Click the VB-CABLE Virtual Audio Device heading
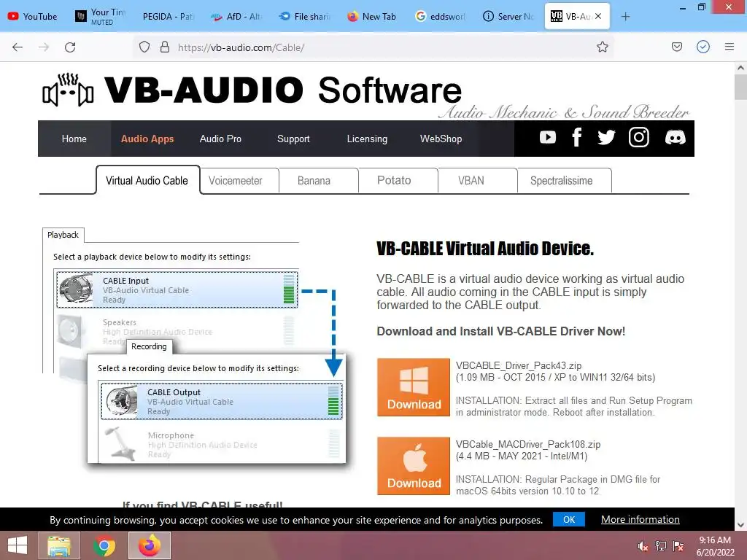The image size is (747, 560). pos(485,249)
